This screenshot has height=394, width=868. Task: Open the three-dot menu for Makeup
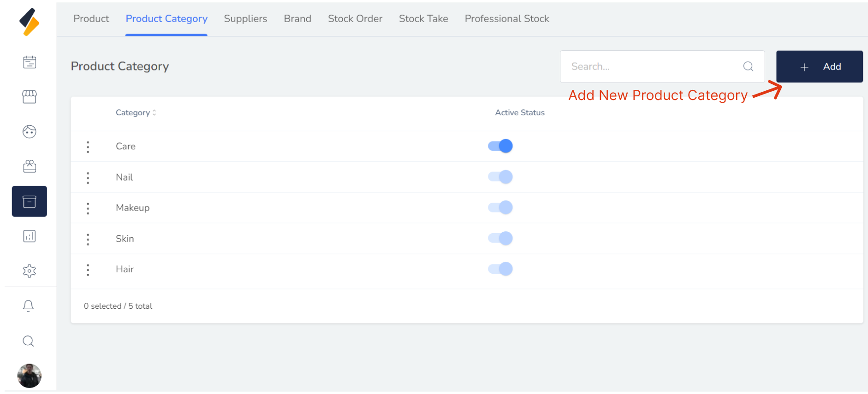pos(88,208)
